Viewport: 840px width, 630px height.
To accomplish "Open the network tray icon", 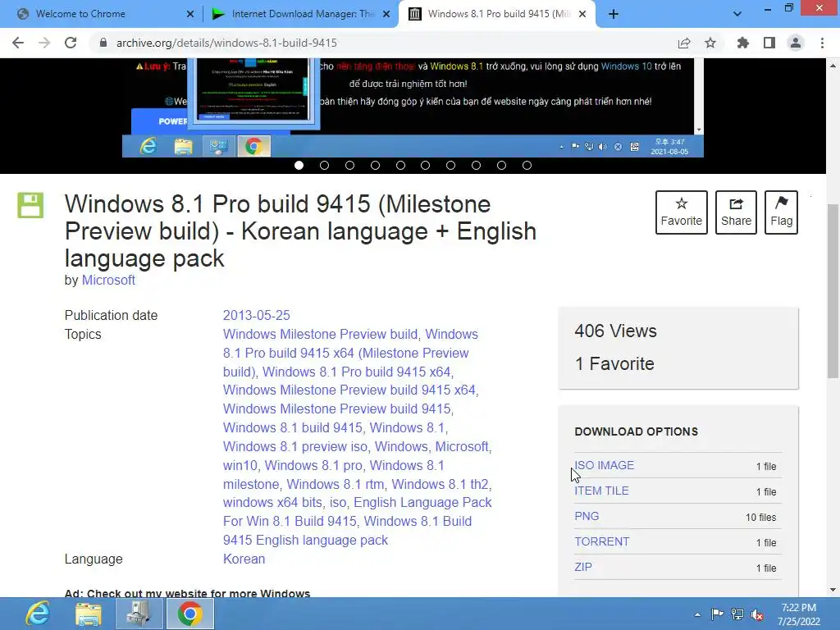I will pos(737,614).
